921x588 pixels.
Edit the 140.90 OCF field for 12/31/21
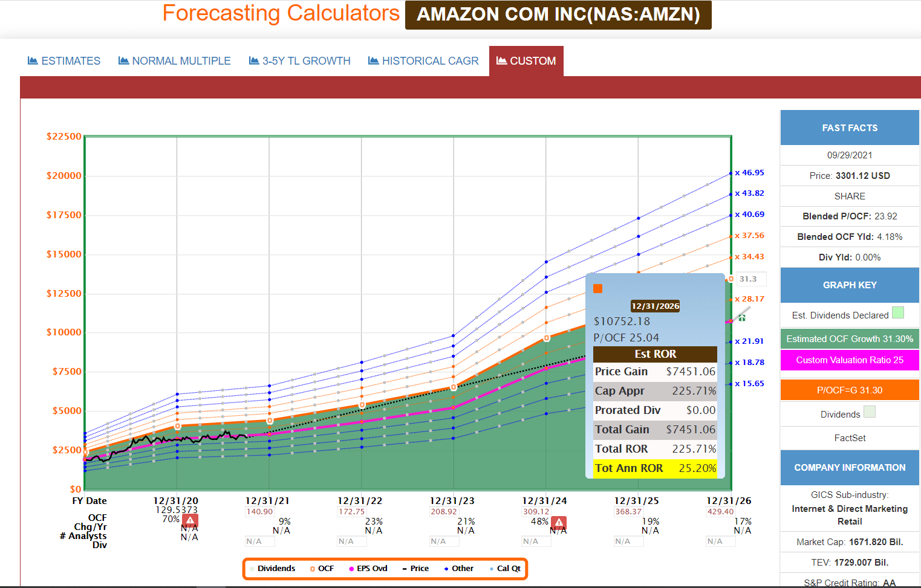coord(259,512)
